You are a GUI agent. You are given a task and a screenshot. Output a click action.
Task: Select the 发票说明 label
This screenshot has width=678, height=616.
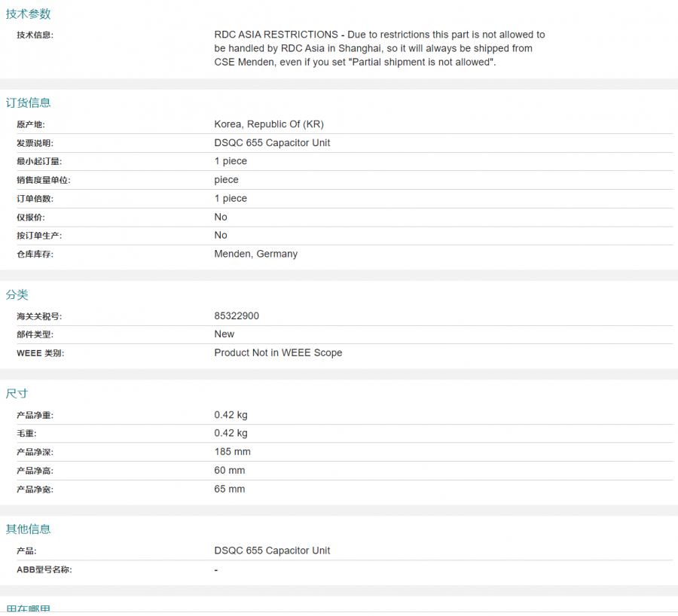(35, 143)
